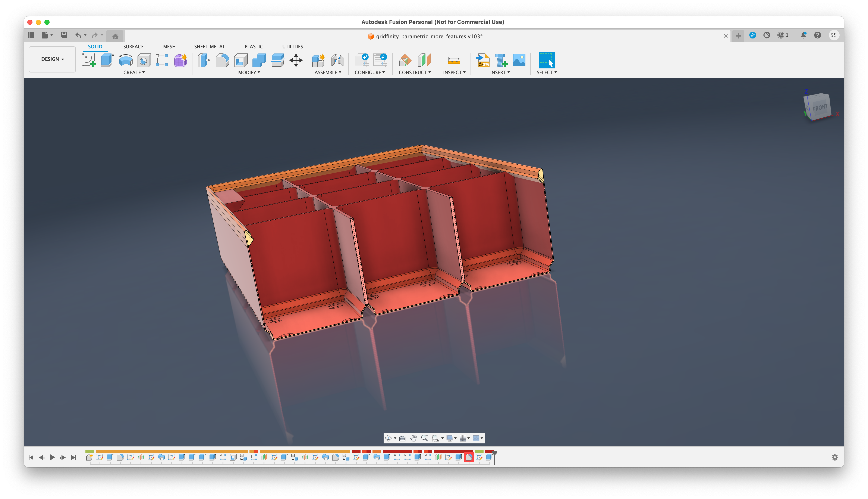Open the notifications bell icon
The width and height of the screenshot is (868, 499).
coord(803,35)
